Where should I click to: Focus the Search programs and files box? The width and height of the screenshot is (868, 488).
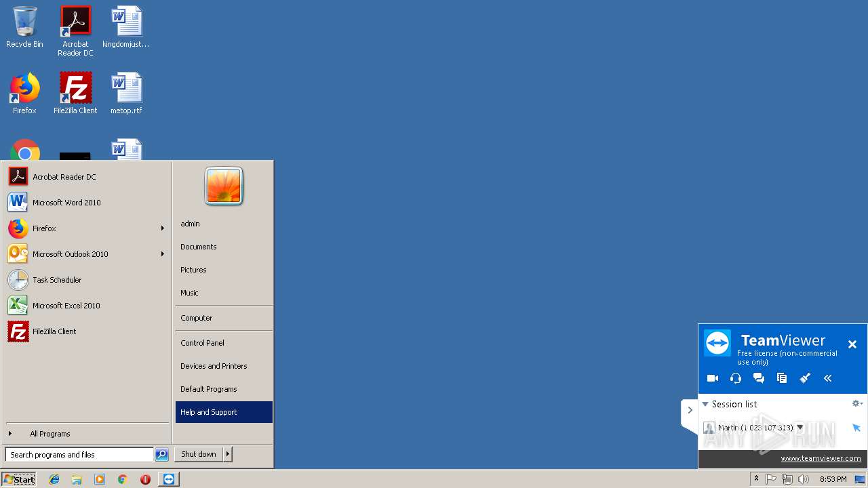(79, 455)
